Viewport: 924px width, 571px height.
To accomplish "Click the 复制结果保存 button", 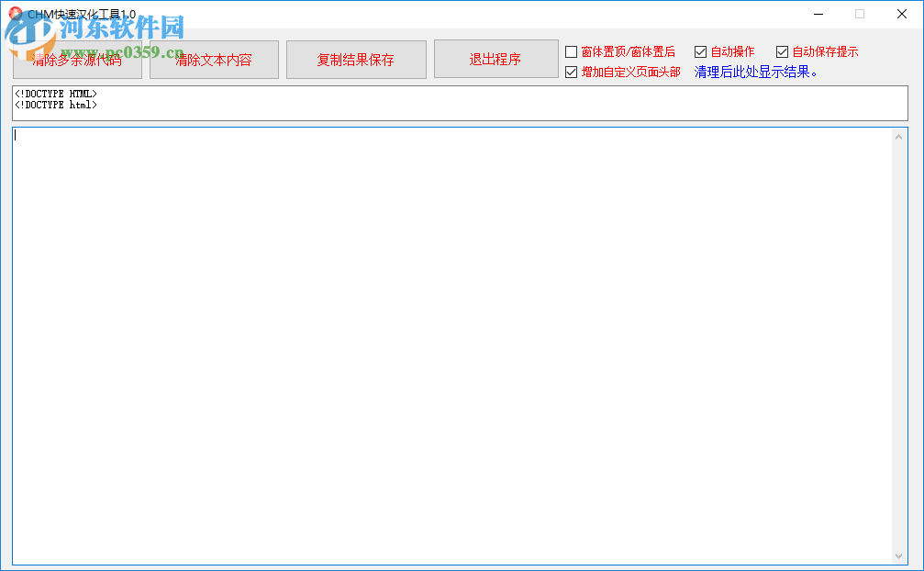I will pyautogui.click(x=356, y=59).
